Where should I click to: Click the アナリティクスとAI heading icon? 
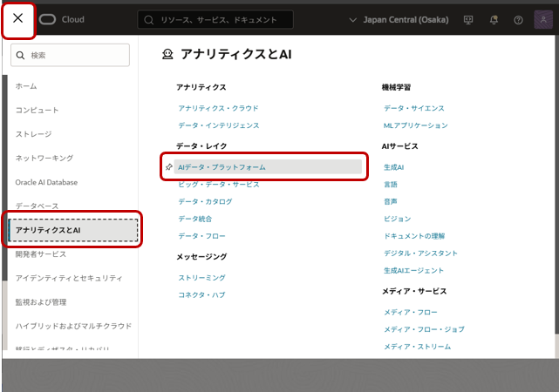pyautogui.click(x=167, y=54)
